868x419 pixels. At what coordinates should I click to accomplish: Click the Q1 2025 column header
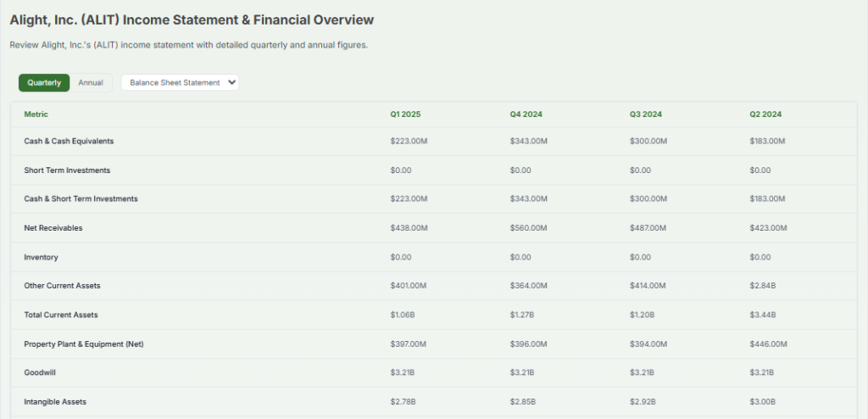[405, 115]
